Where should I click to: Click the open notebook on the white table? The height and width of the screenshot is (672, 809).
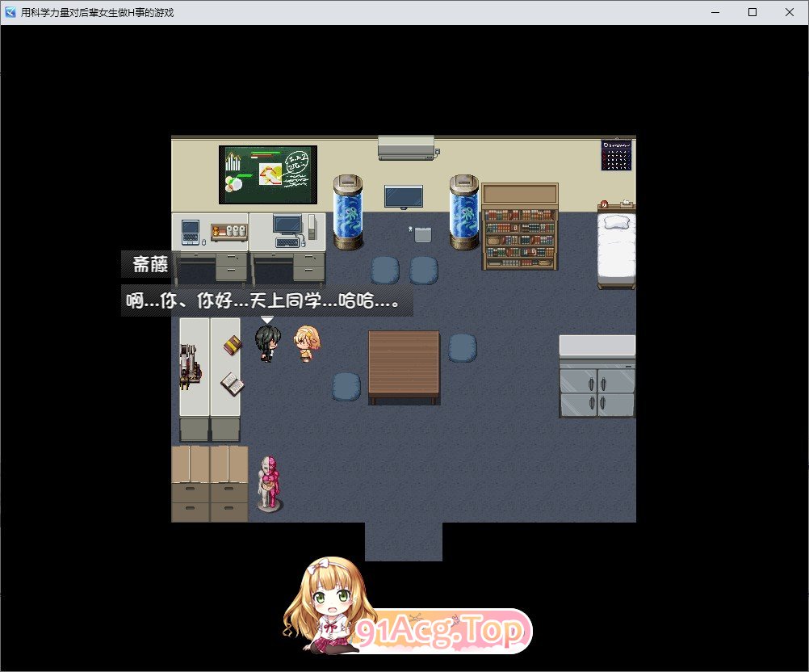click(x=233, y=384)
